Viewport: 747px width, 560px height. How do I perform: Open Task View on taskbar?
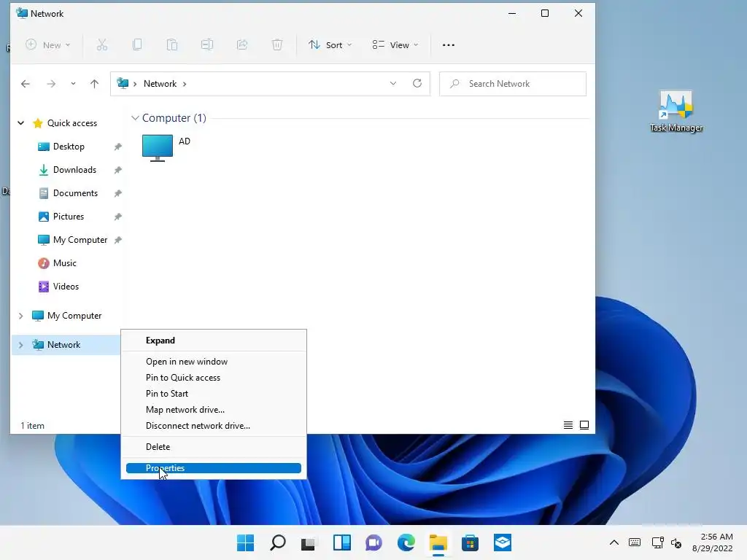click(309, 542)
